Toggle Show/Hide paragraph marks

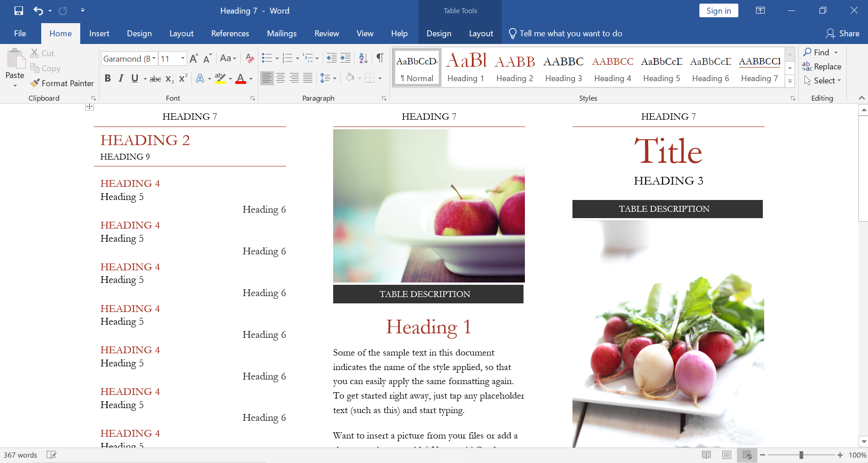[380, 58]
